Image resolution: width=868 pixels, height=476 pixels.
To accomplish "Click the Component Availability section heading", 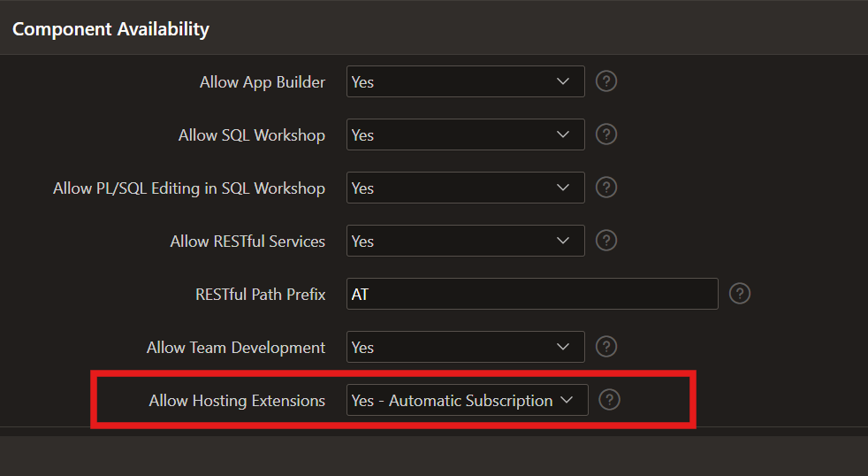I will [x=110, y=28].
